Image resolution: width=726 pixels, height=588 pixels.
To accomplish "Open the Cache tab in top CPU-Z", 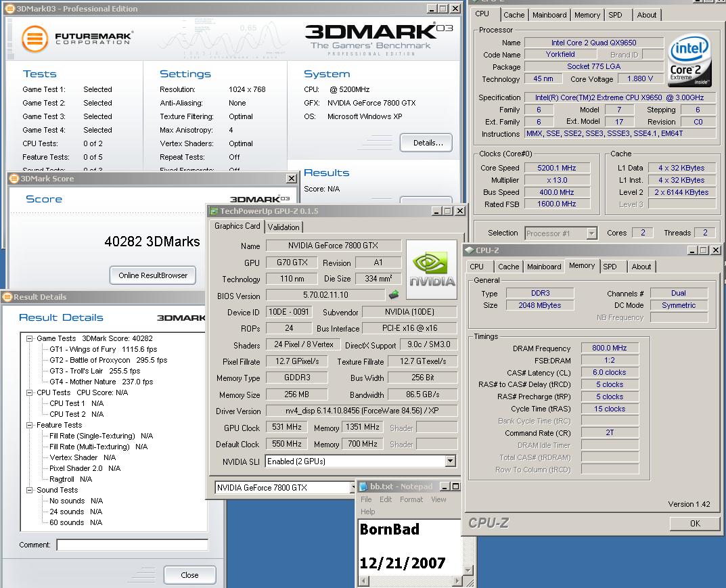I will click(x=514, y=15).
